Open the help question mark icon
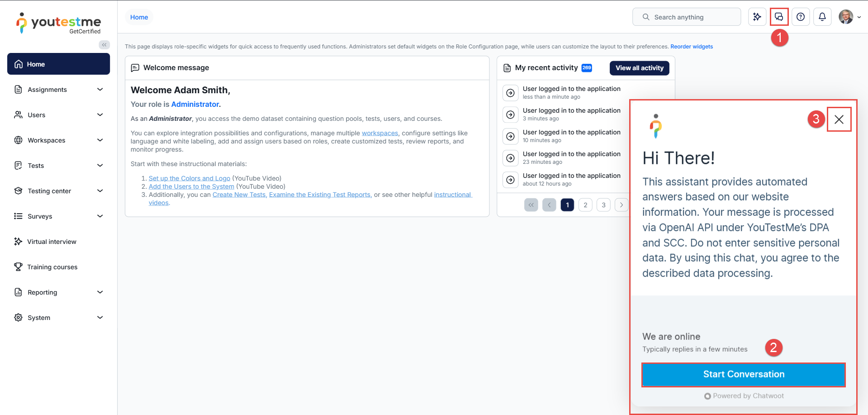 pos(801,17)
